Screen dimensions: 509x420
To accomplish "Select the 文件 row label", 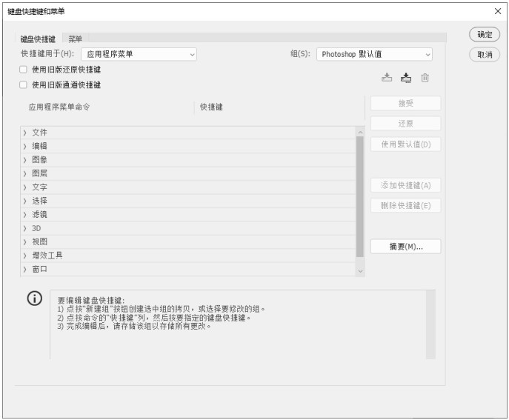I will coord(39,133).
